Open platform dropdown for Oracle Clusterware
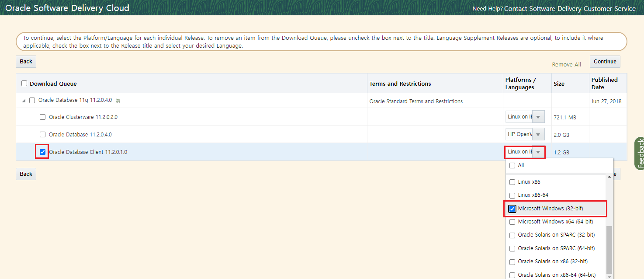 pyautogui.click(x=538, y=117)
